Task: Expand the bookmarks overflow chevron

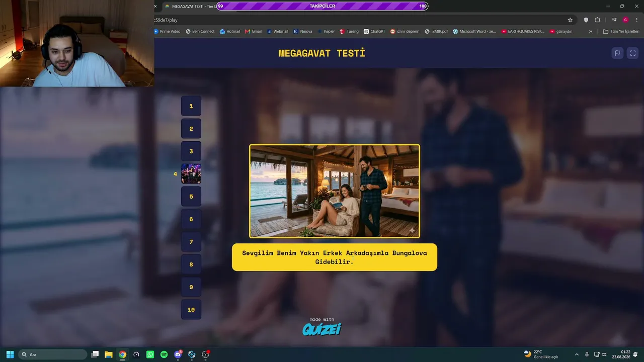Action: tap(591, 31)
